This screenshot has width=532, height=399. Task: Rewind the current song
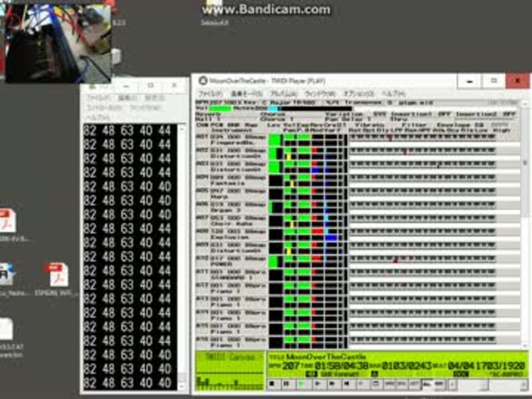(347, 383)
